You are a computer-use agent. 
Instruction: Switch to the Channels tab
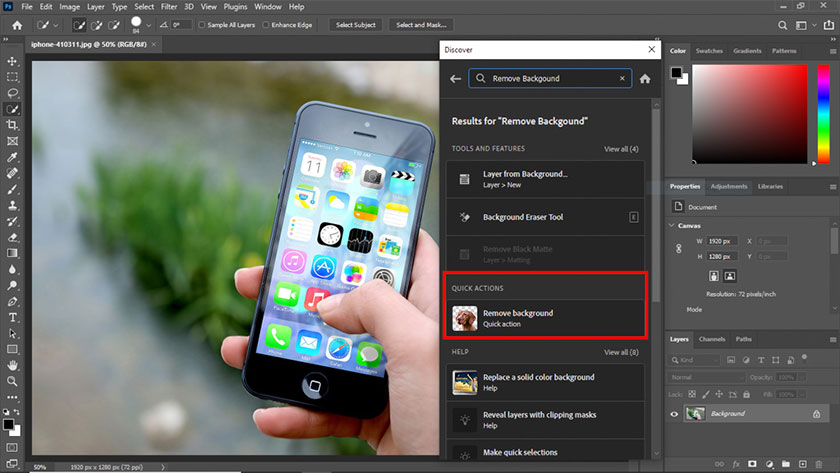(711, 339)
